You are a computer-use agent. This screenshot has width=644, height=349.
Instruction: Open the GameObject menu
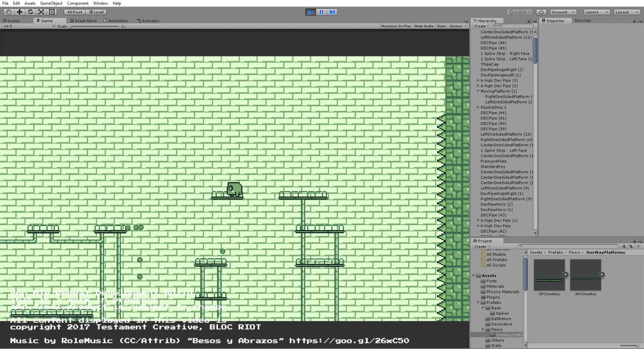(x=51, y=3)
